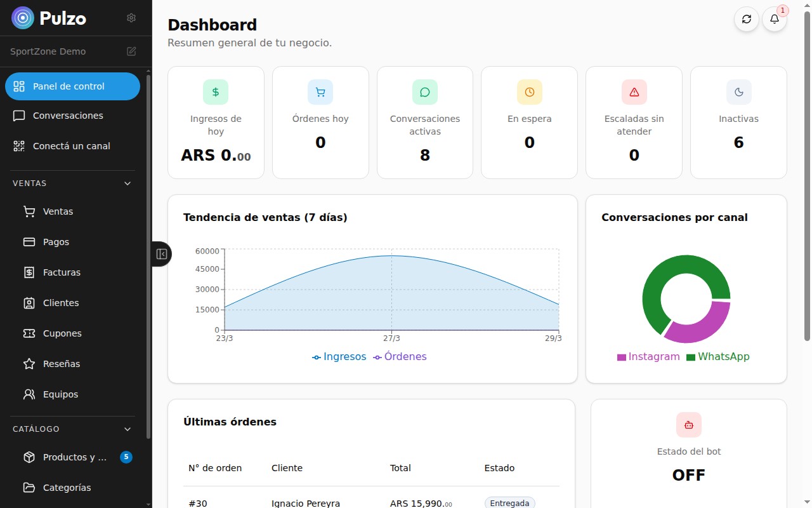Viewport: 812px width, 508px height.
Task: Click the edit icon beside SportZone Demo
Action: (x=131, y=51)
